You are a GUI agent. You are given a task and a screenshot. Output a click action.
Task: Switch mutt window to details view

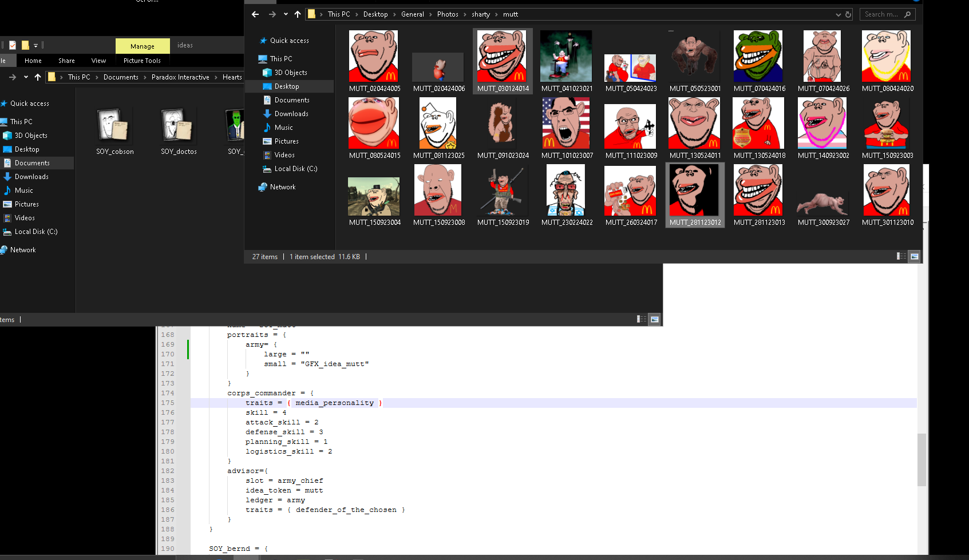(x=901, y=256)
